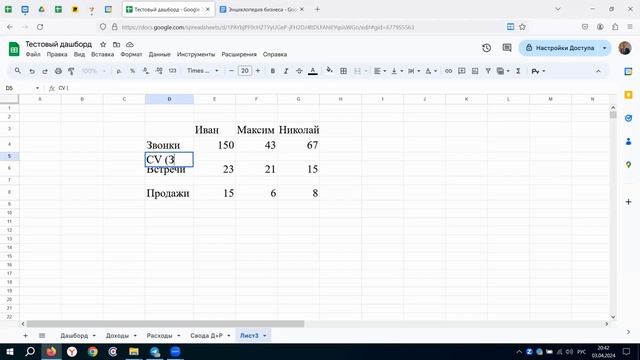Open Google Keep in side panel
Screen dimensions: 640x360
[x=629, y=95]
